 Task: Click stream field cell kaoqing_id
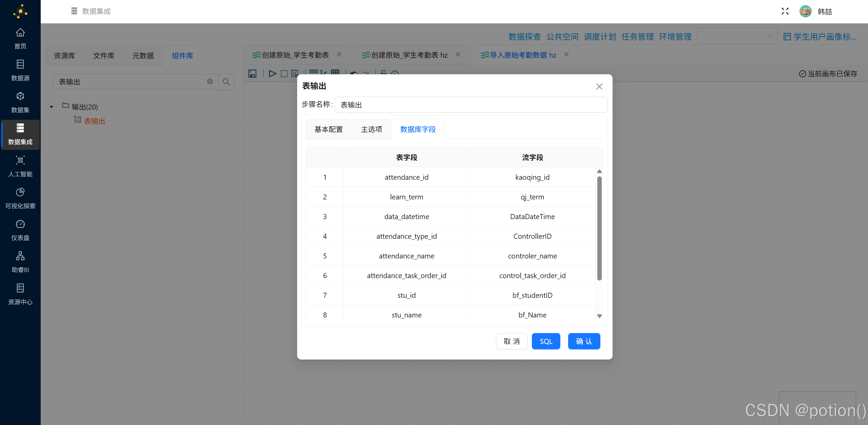[x=532, y=177]
